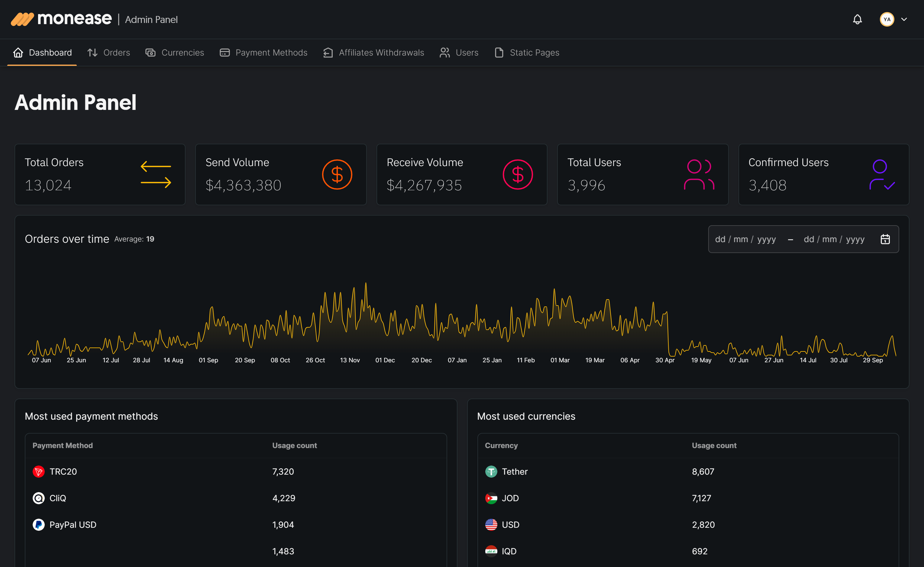Open the calendar icon in date picker
Screen dimensions: 924x567
[x=885, y=239]
